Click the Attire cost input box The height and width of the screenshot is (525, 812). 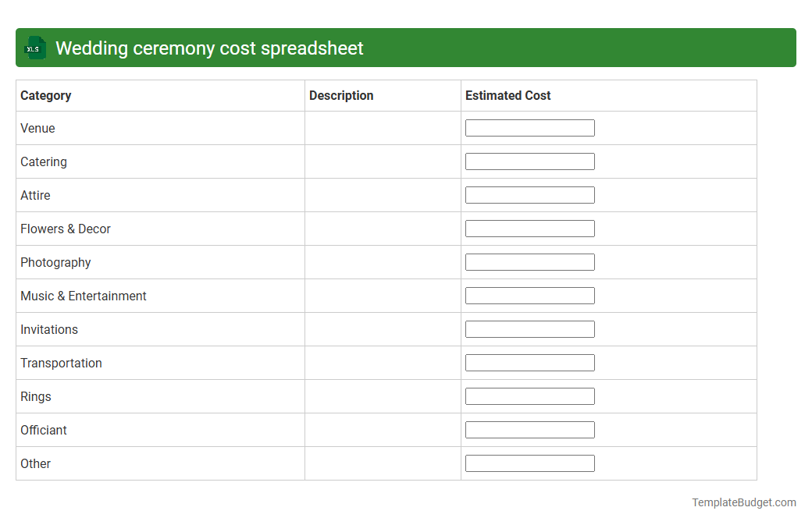529,194
